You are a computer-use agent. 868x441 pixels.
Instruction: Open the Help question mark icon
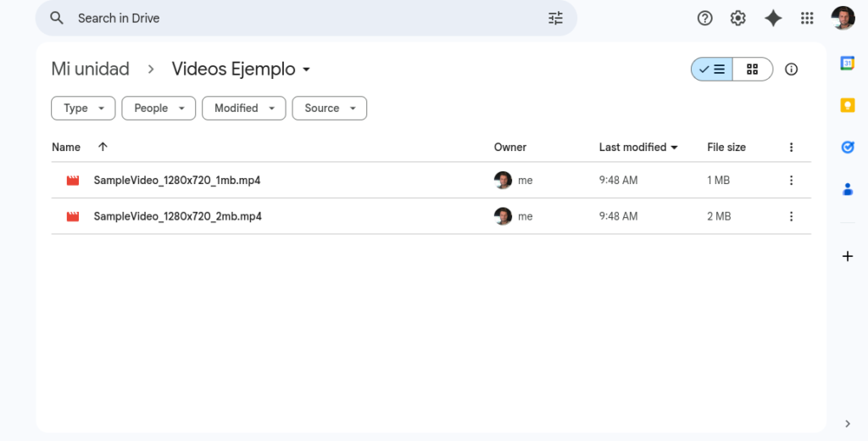click(x=704, y=19)
